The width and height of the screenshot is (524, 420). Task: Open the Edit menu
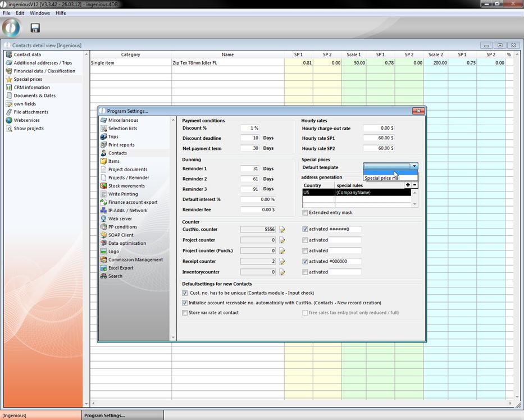(20, 13)
